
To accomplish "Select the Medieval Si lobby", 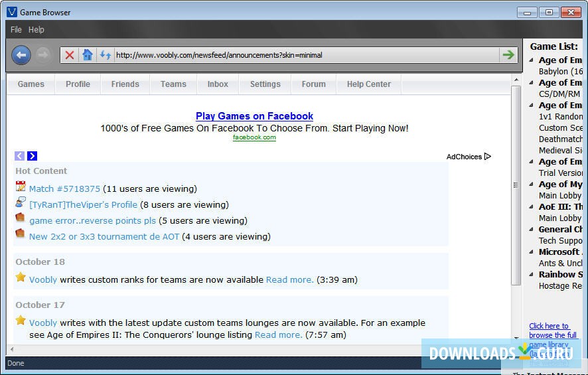I will [560, 151].
